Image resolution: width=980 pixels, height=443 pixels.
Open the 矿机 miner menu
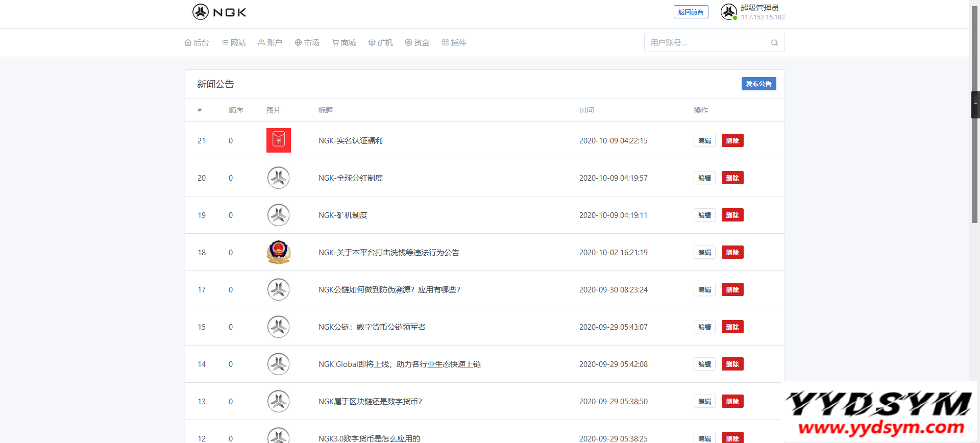tap(380, 43)
